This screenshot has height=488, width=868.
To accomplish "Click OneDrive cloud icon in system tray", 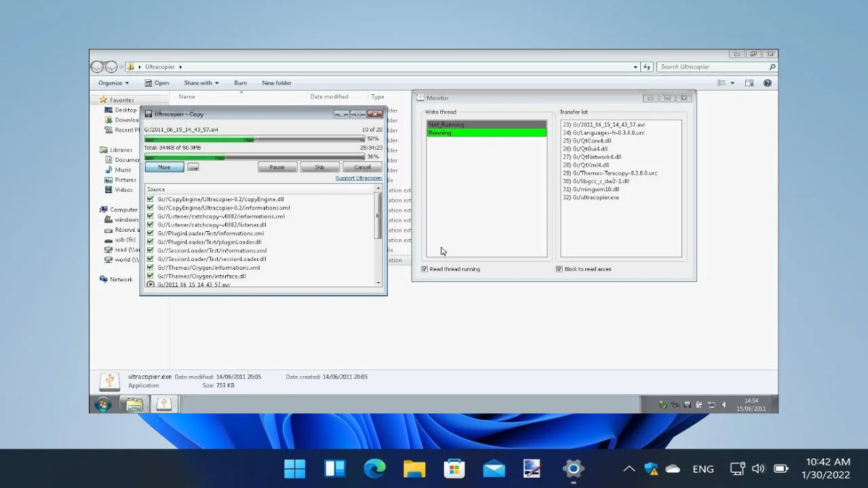I will 673,468.
